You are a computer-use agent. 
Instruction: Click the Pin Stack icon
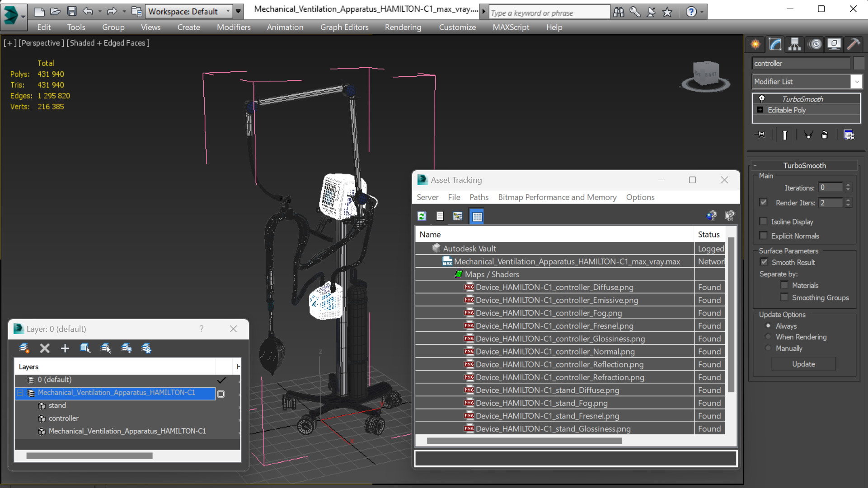click(760, 135)
